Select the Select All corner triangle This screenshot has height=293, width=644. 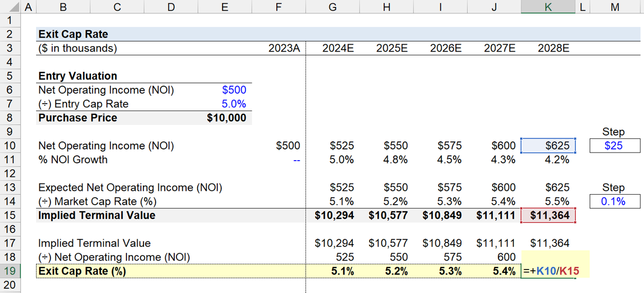click(x=10, y=7)
